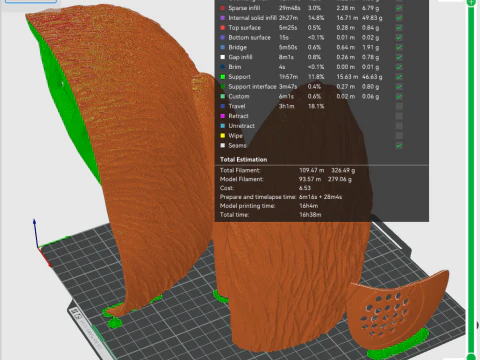Viewport: 480px width, 360px height.
Task: Select the 'Seams' legend label
Action: [x=237, y=146]
